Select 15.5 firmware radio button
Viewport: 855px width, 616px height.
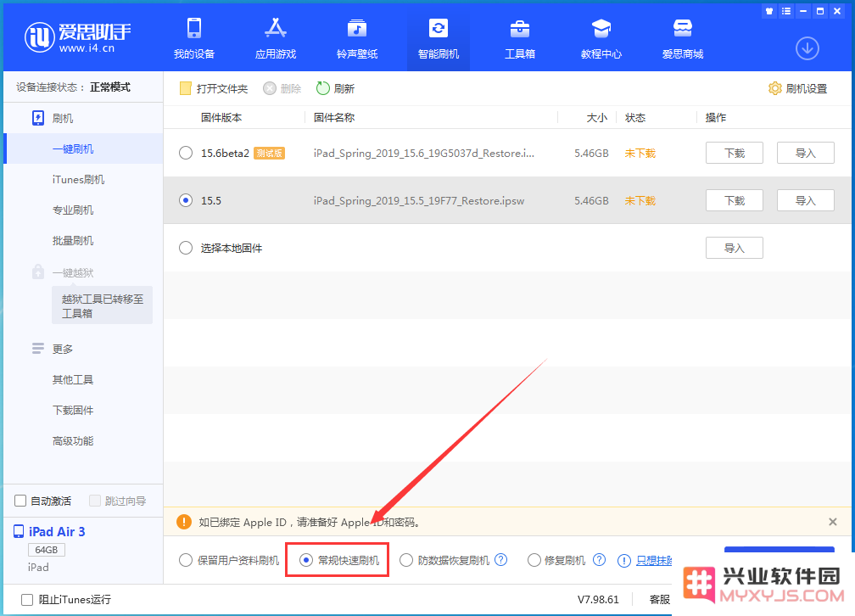[x=186, y=200]
